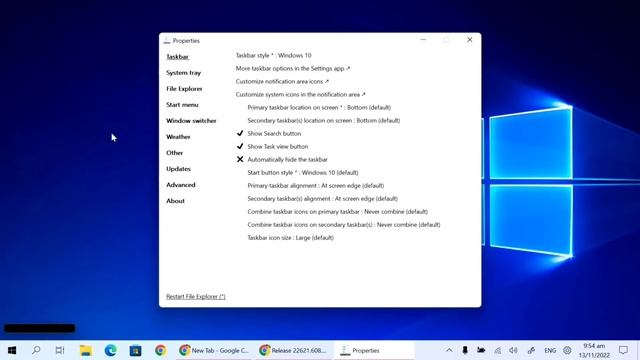Open the File Explorer section
This screenshot has width=640, height=360.
pos(184,89)
